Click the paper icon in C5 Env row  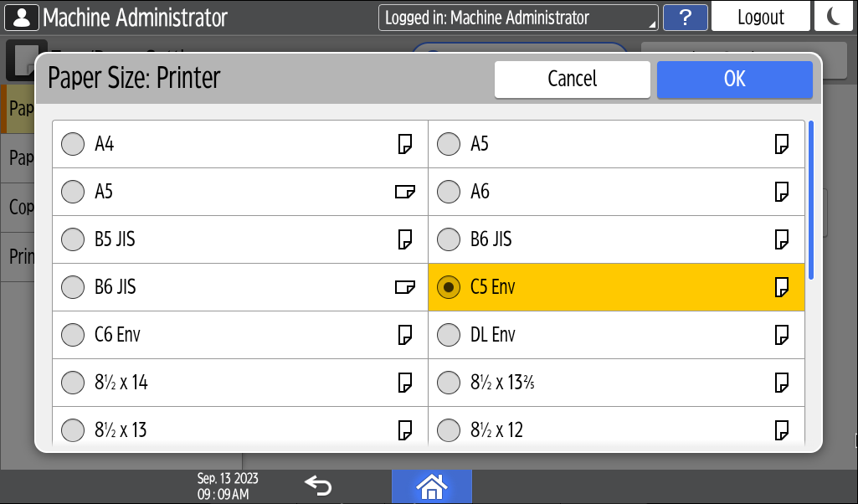(x=782, y=287)
